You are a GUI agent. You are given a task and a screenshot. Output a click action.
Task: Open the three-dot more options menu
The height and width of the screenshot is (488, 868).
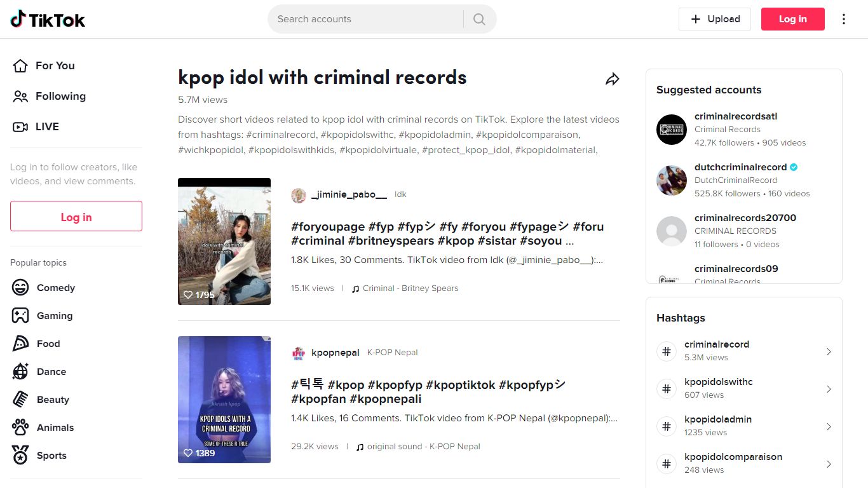(844, 19)
